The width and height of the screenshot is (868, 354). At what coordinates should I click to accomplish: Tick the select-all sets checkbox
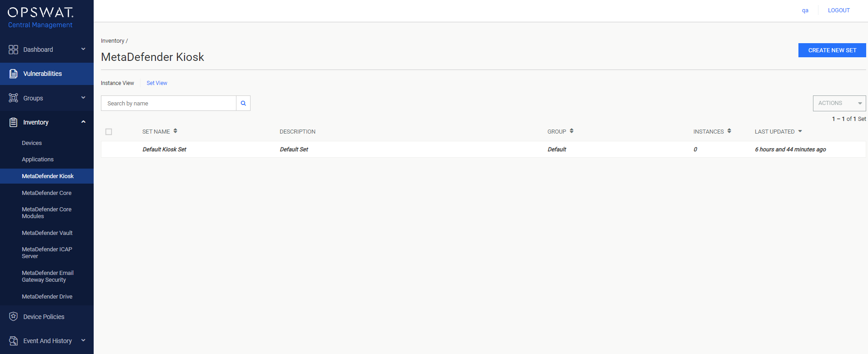(109, 132)
